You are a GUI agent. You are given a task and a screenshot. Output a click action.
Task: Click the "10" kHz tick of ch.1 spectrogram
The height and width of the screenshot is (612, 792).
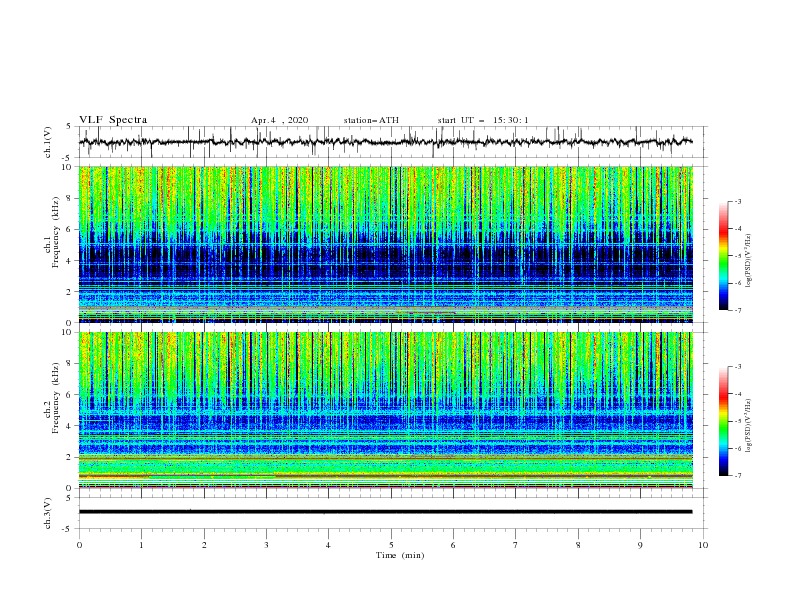coord(67,167)
